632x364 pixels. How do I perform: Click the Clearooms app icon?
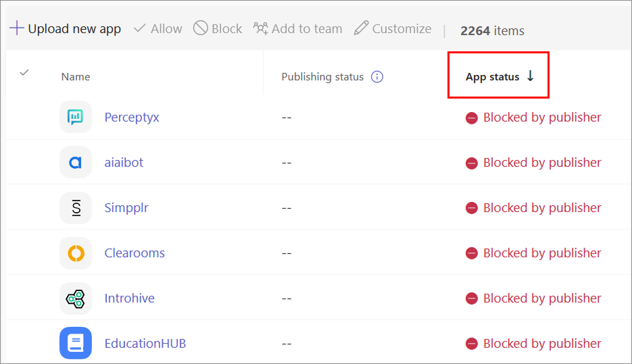click(76, 253)
